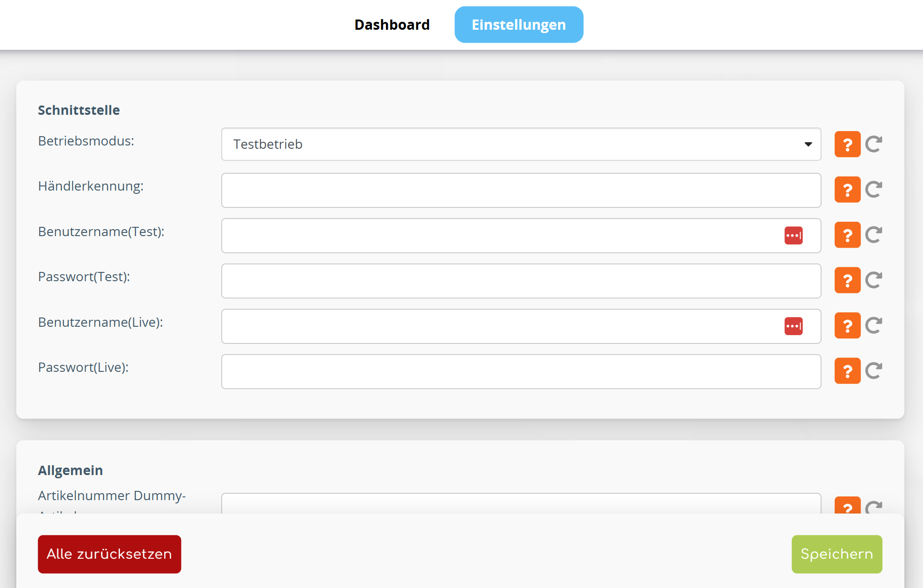Open help for Betriebsmodus field
The width and height of the screenshot is (923, 588).
847,144
